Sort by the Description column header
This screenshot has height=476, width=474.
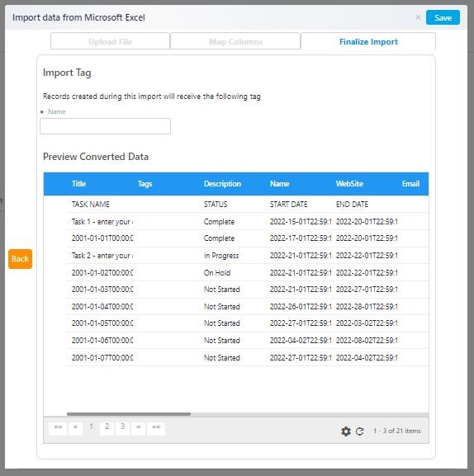point(222,184)
